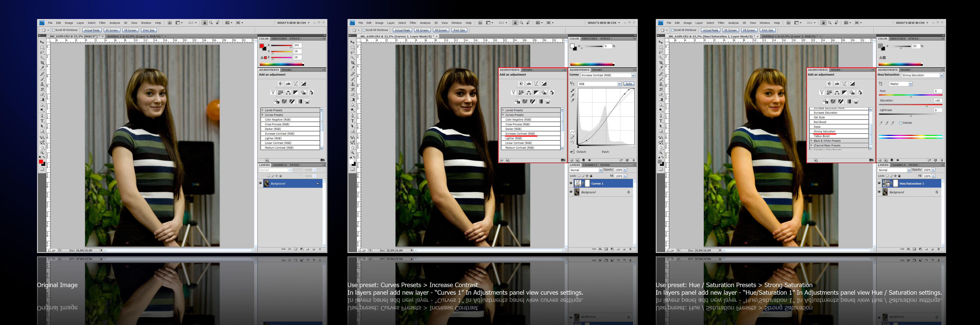Click the Brightness/Contrast adjustment icon in the rightmost red-outlined panel
This screenshot has height=325, width=980.
coord(829,84)
